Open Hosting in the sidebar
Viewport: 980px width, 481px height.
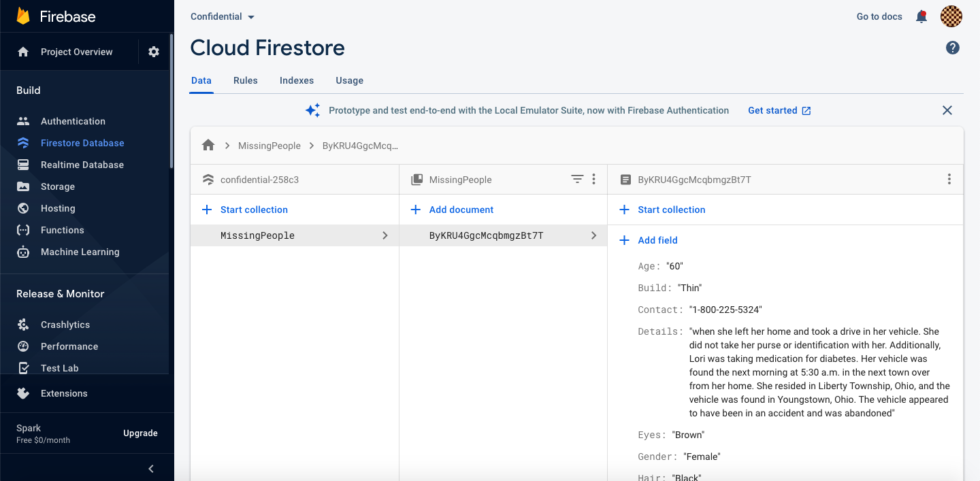[x=58, y=208]
